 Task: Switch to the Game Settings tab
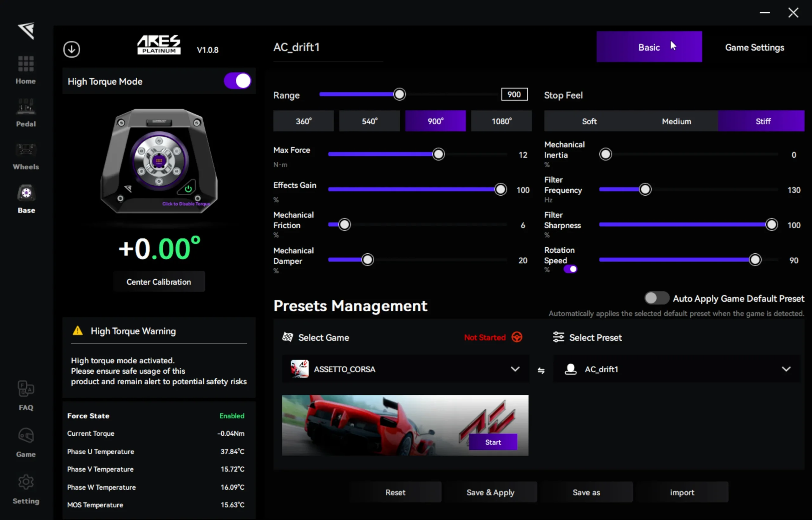[x=754, y=47]
